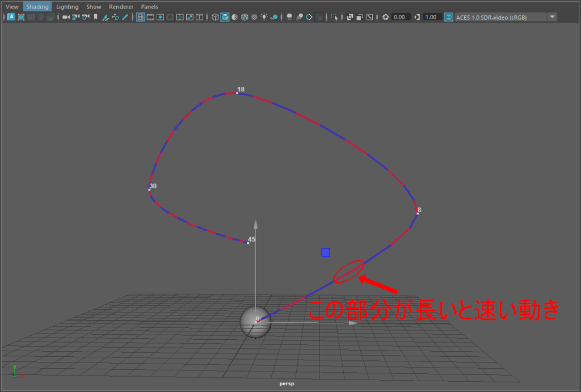
Task: Toggle the film gate overlay
Action: pos(151,17)
